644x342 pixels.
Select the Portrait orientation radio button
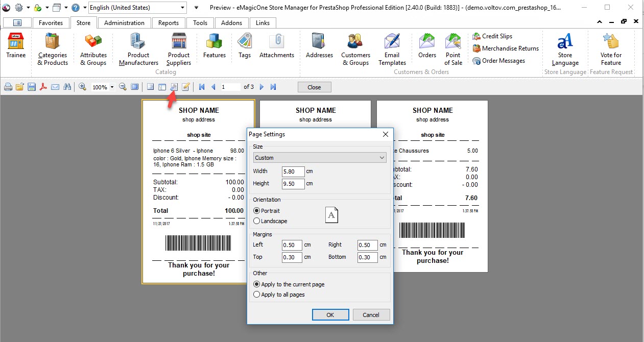click(257, 211)
